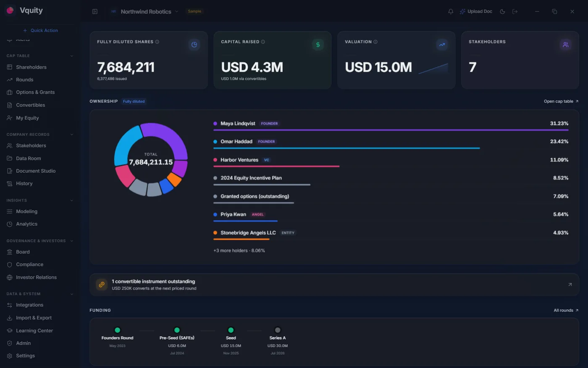Open the notifications bell
The width and height of the screenshot is (588, 368).
[x=451, y=11]
